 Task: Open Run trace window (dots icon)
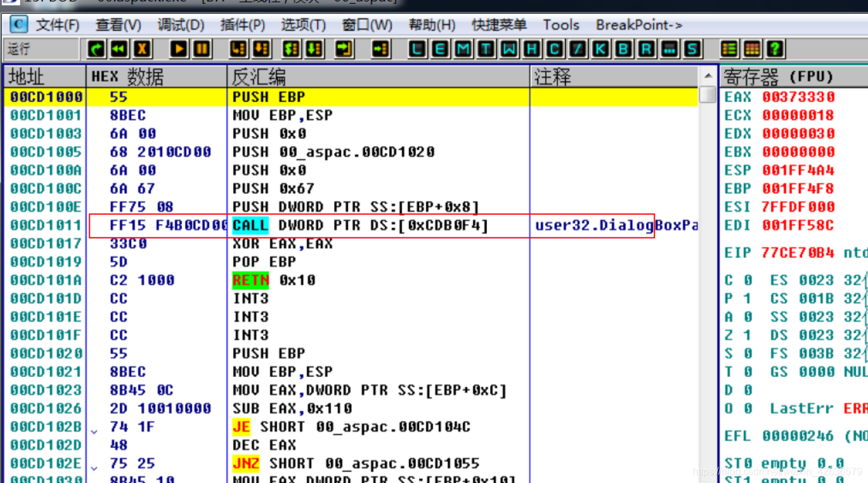[669, 49]
